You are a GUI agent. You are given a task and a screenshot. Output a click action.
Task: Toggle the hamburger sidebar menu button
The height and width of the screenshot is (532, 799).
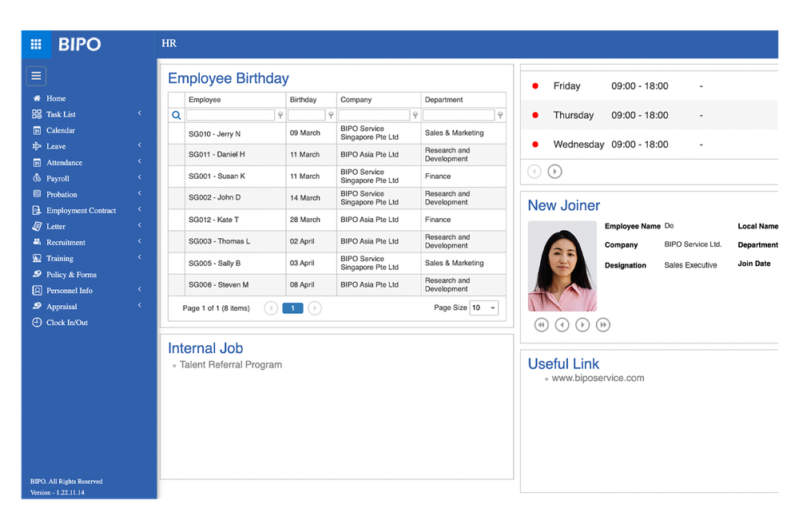(36, 76)
